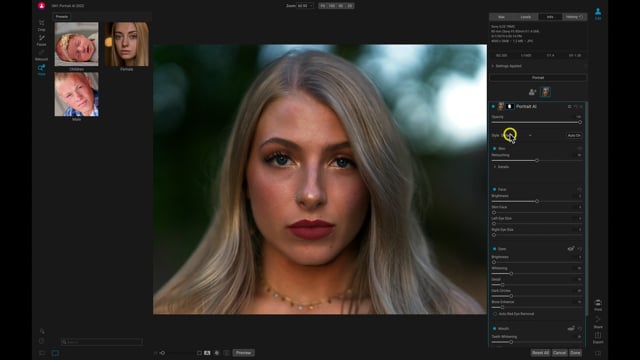Switch to the History tab
Screen dimensions: 640x360
[575, 17]
